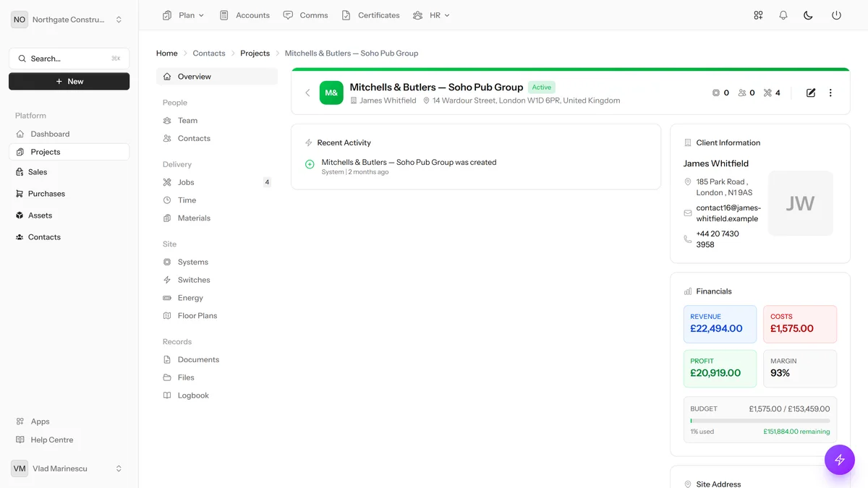This screenshot has height=488, width=868.
Task: Click the power/logout icon
Action: (x=836, y=15)
